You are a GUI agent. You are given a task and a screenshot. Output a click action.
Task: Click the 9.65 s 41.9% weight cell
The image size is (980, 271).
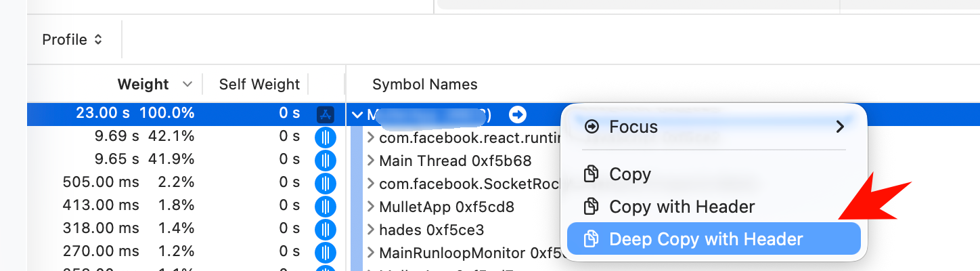point(144,159)
